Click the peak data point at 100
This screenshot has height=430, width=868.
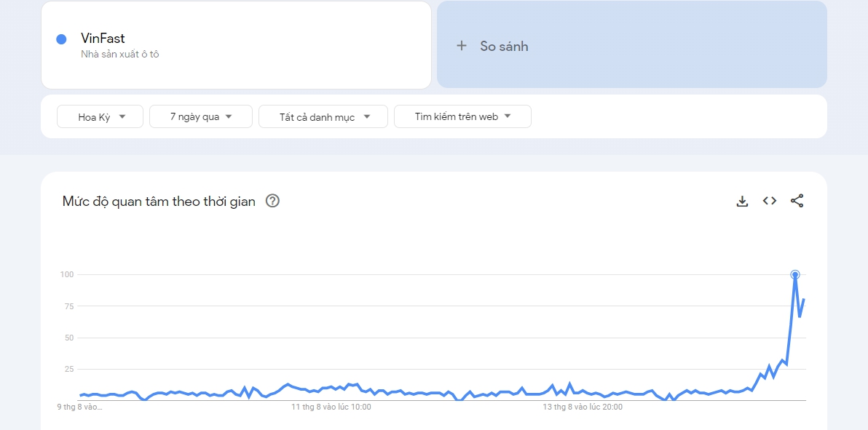point(795,274)
